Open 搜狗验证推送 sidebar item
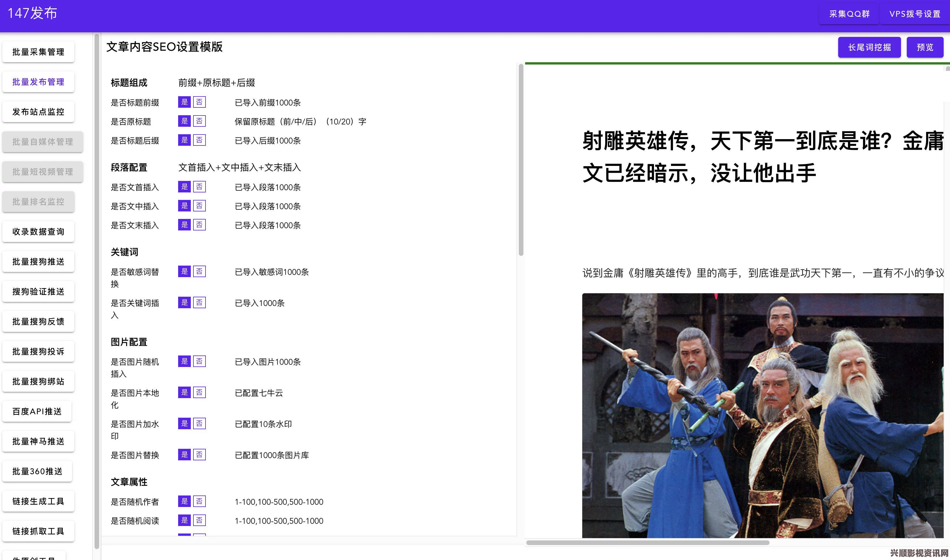Screen dimensions: 950x560 point(38,291)
